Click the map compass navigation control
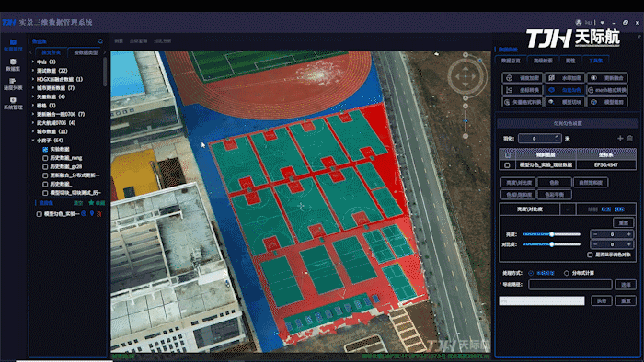The width and height of the screenshot is (644, 362). (x=465, y=76)
